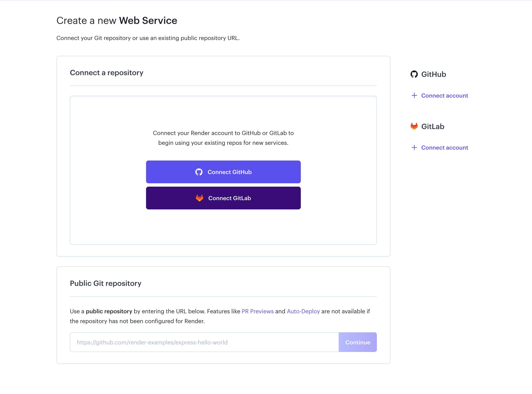532x394 pixels.
Task: Click the fox icon inside the Connect GitLab button
Action: (x=200, y=198)
